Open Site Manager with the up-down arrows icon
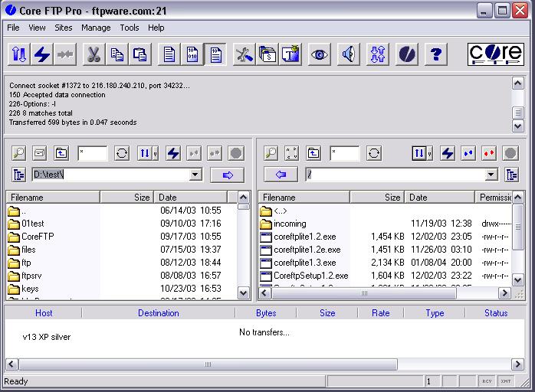The width and height of the screenshot is (535, 392). click(18, 54)
